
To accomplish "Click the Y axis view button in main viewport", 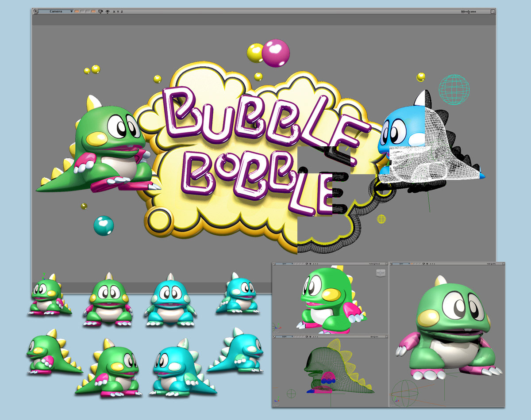I will pyautogui.click(x=118, y=11).
